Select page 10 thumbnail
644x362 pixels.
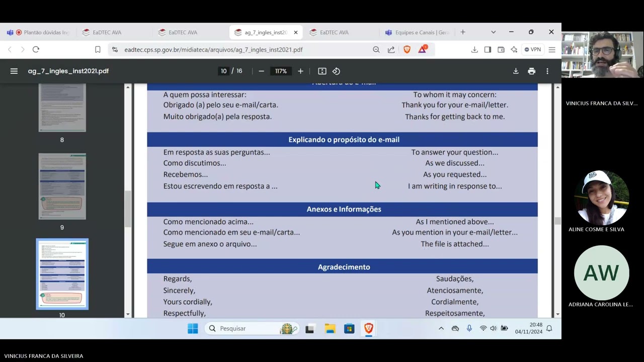point(62,274)
